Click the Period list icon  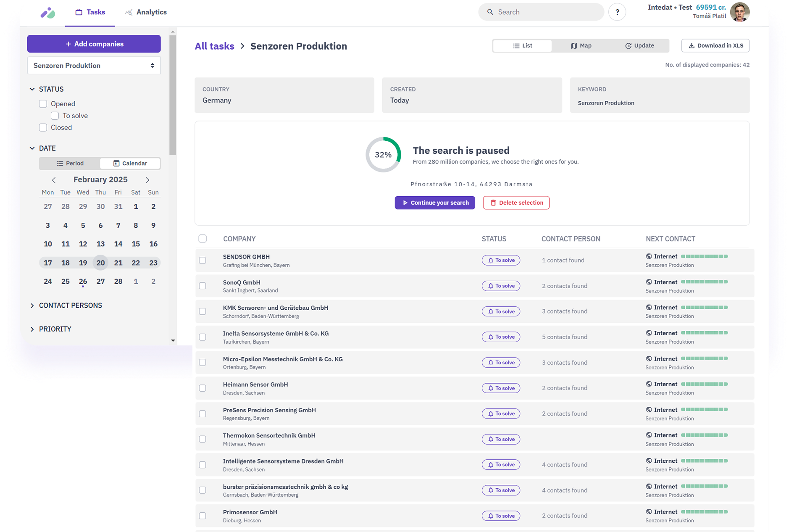coord(60,163)
